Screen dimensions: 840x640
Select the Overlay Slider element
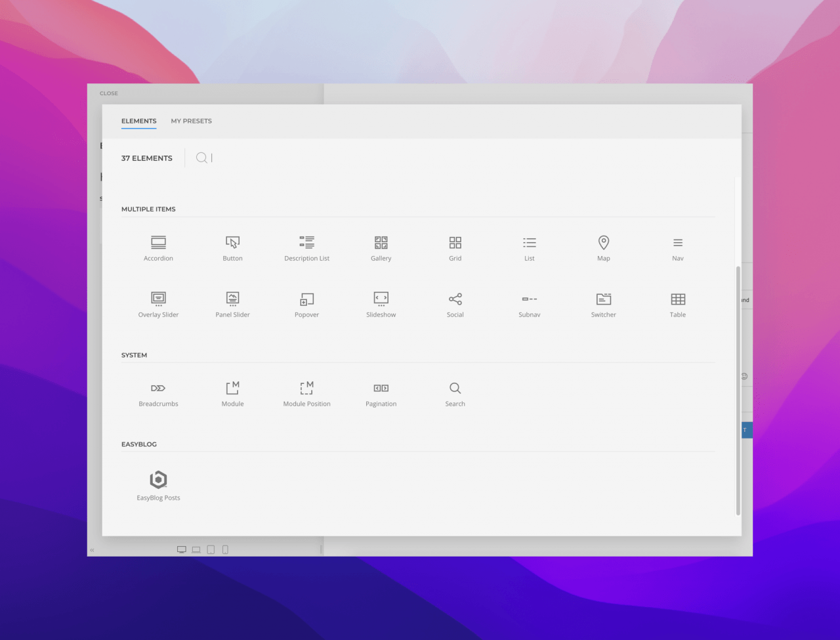coord(158,305)
